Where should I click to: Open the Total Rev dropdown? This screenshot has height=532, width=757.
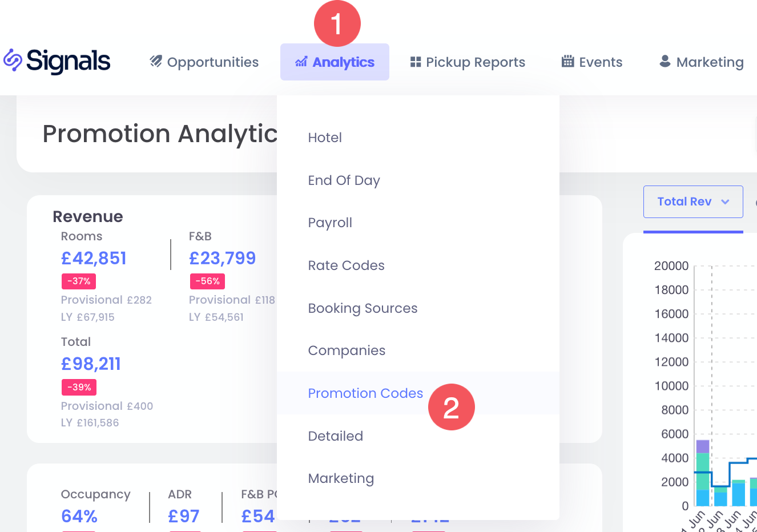pyautogui.click(x=692, y=201)
